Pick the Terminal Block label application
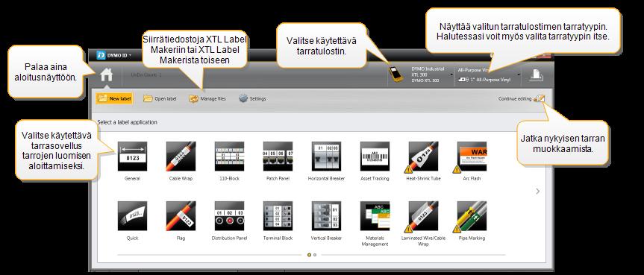 (x=278, y=216)
